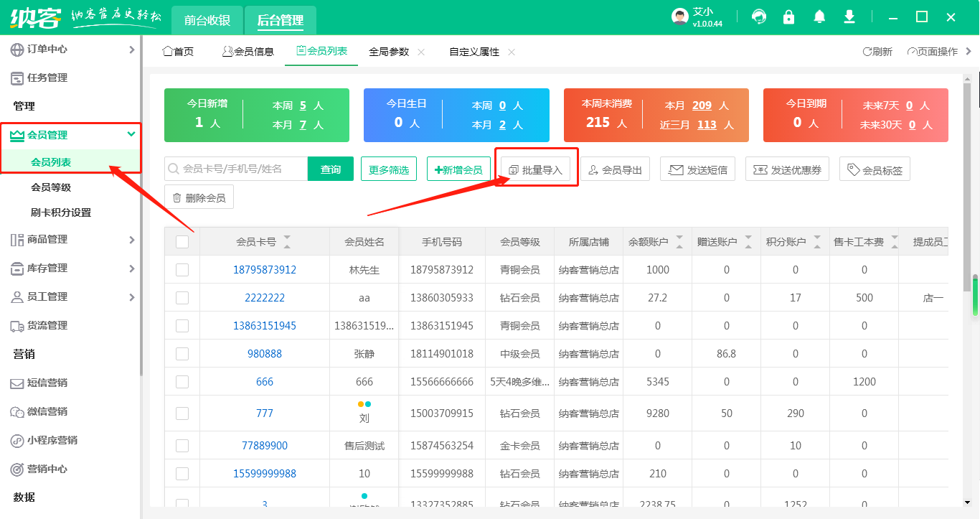
Task: Open member card number 18795873912 link
Action: pos(265,270)
